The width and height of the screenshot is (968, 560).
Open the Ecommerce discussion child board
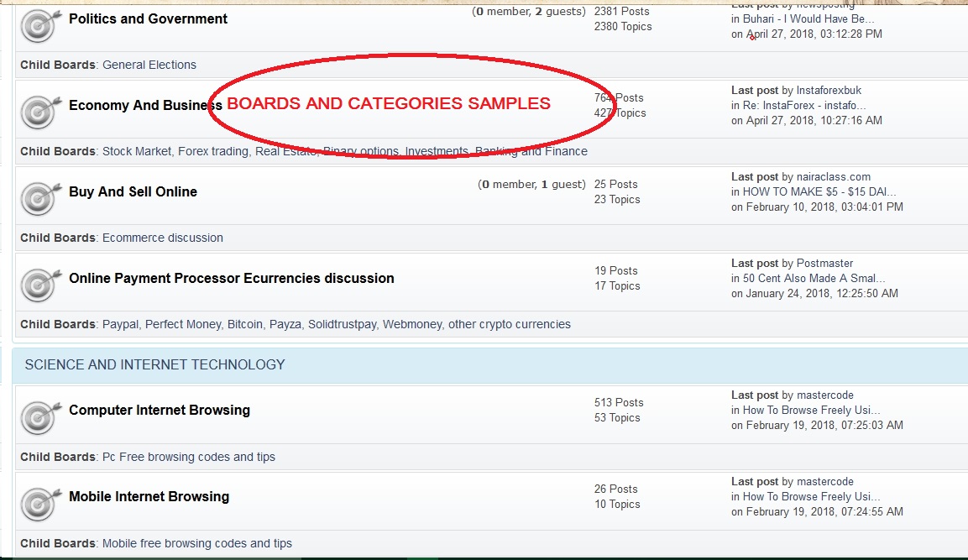[x=163, y=238]
